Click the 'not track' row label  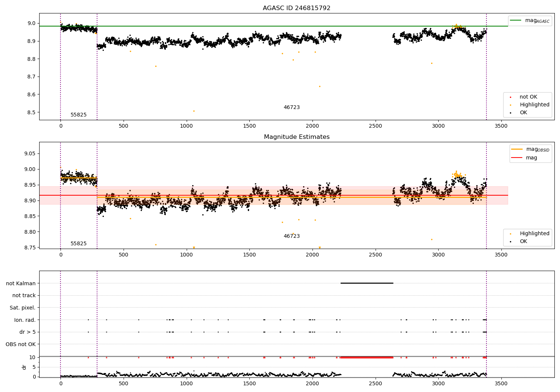click(24, 296)
